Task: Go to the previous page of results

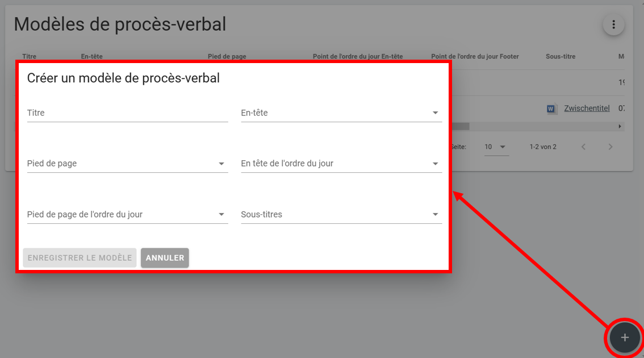Action: tap(583, 147)
